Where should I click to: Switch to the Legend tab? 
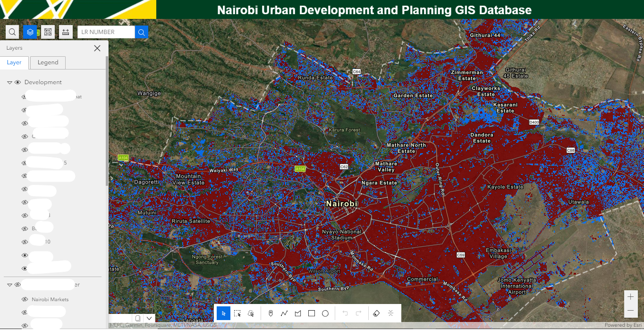coord(47,62)
